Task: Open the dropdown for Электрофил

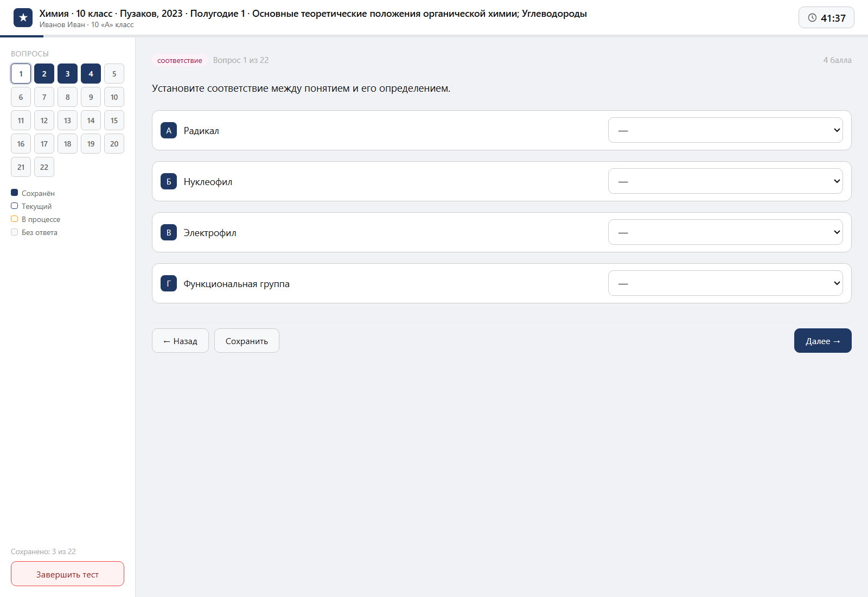Action: [725, 232]
